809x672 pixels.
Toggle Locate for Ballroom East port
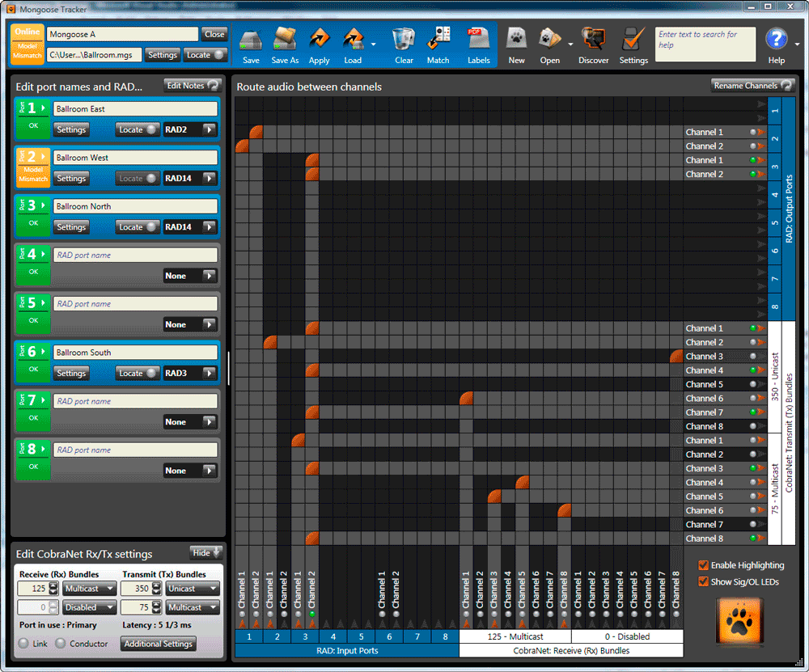point(138,129)
